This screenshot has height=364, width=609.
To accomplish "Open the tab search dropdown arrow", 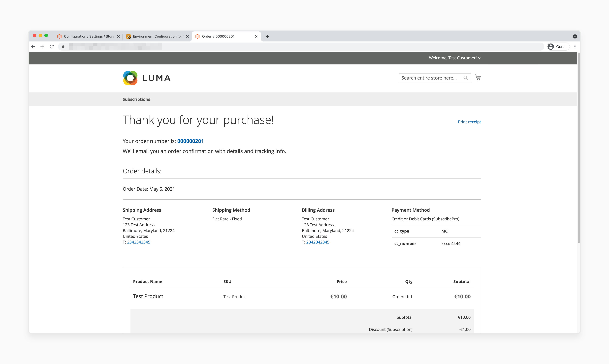I will click(575, 36).
